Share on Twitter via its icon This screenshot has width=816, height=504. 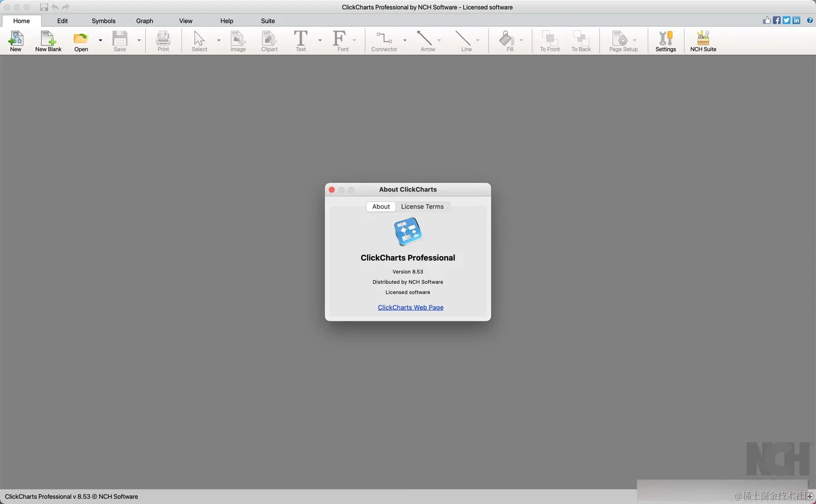[x=786, y=20]
